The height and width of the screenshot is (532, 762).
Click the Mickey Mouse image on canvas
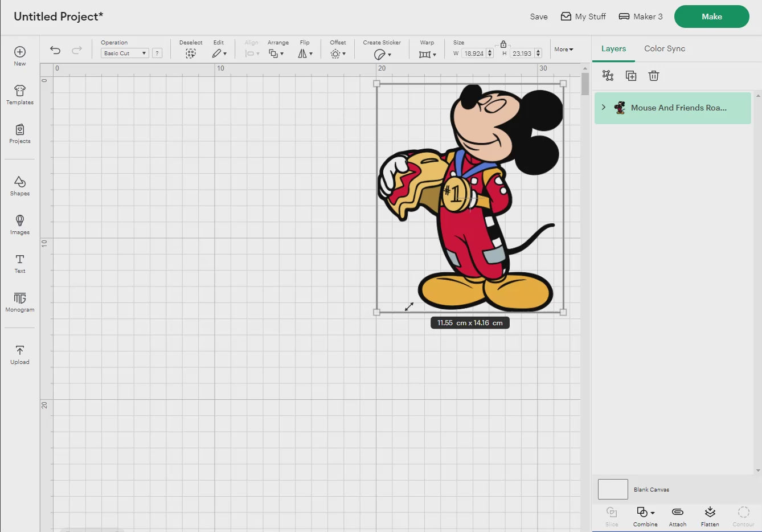click(x=470, y=198)
